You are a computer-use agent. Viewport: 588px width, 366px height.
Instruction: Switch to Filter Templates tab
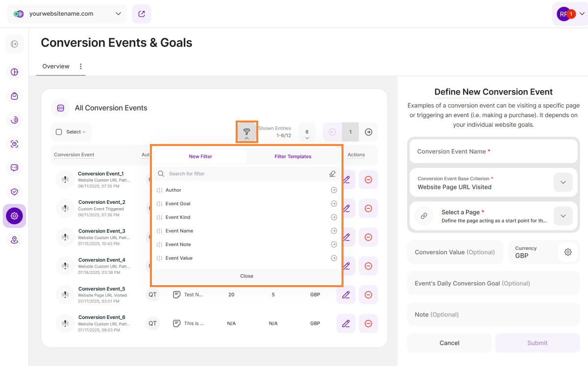tap(293, 156)
